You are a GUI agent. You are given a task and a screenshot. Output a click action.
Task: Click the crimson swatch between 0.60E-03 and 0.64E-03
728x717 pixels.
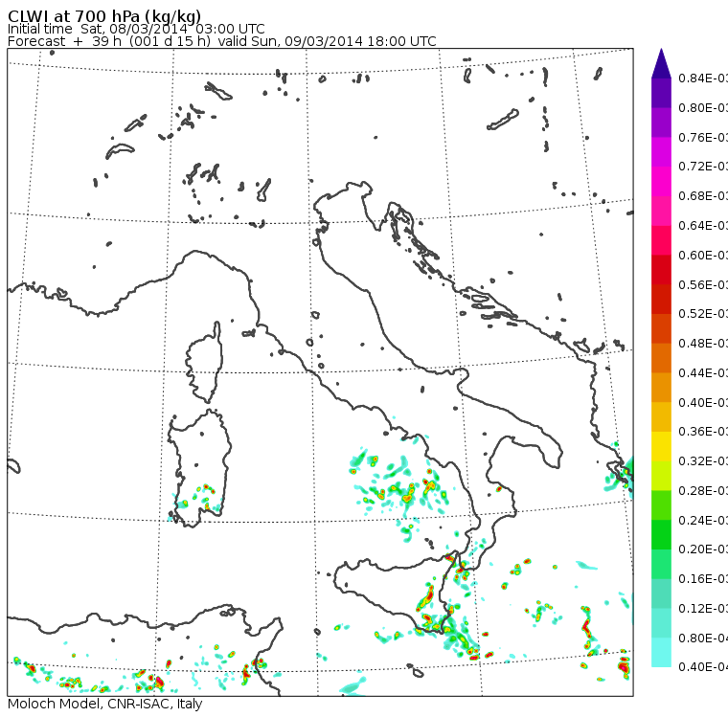pyautogui.click(x=661, y=240)
